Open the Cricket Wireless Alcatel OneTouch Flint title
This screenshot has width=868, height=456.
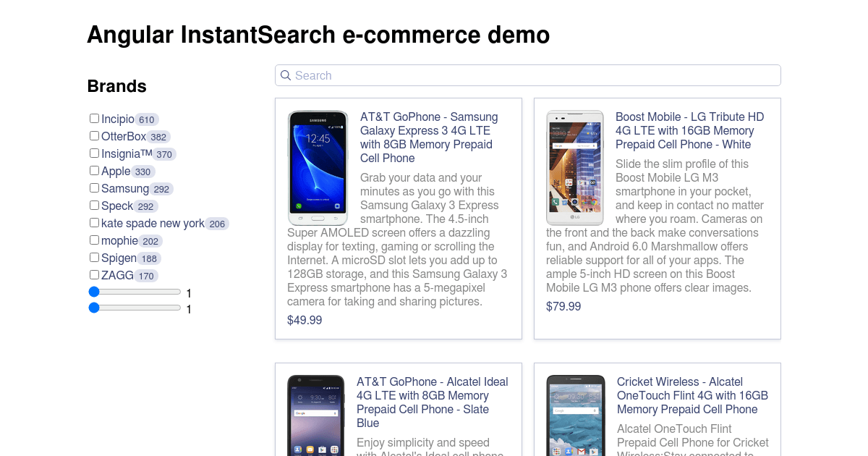pos(692,395)
